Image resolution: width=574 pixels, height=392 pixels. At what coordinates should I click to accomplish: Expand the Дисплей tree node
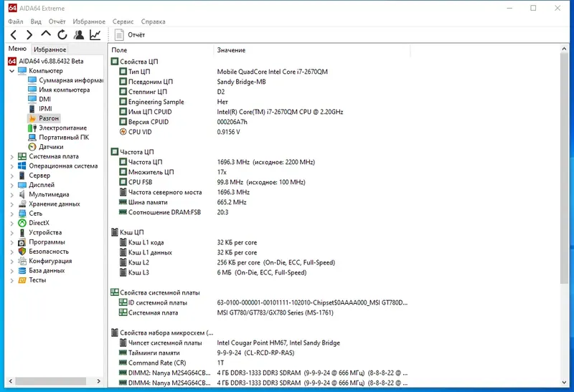tap(11, 185)
